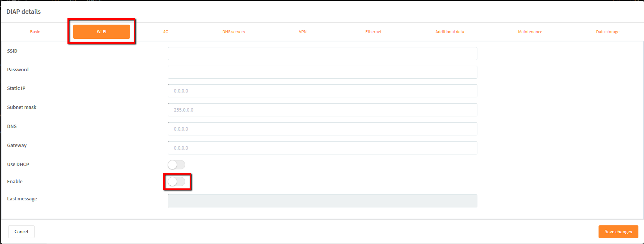This screenshot has height=244, width=644.
Task: Show the Maintenance tab
Action: (530, 32)
